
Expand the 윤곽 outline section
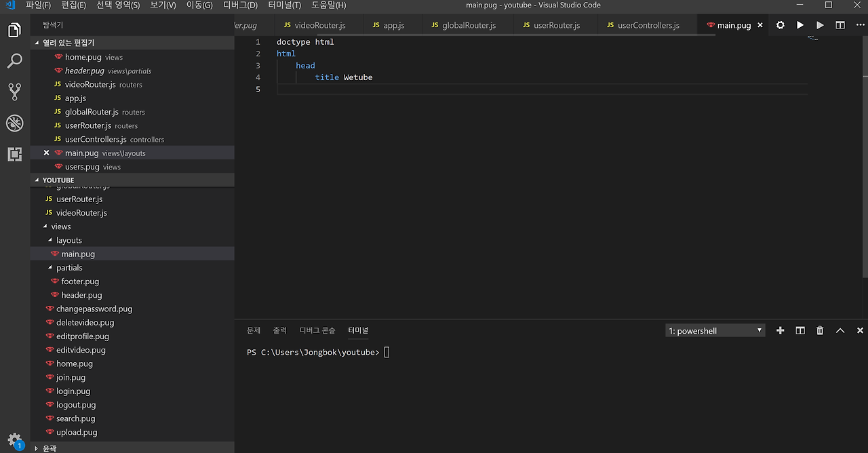point(49,448)
